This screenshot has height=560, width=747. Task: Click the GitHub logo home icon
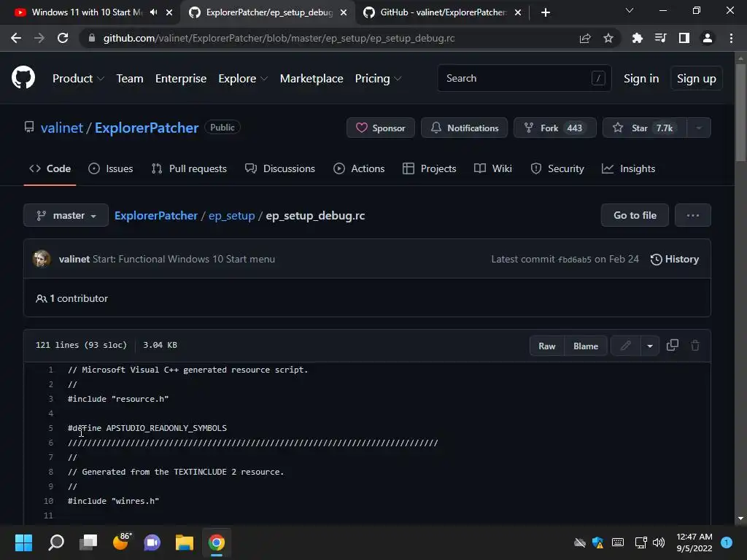[x=23, y=78]
